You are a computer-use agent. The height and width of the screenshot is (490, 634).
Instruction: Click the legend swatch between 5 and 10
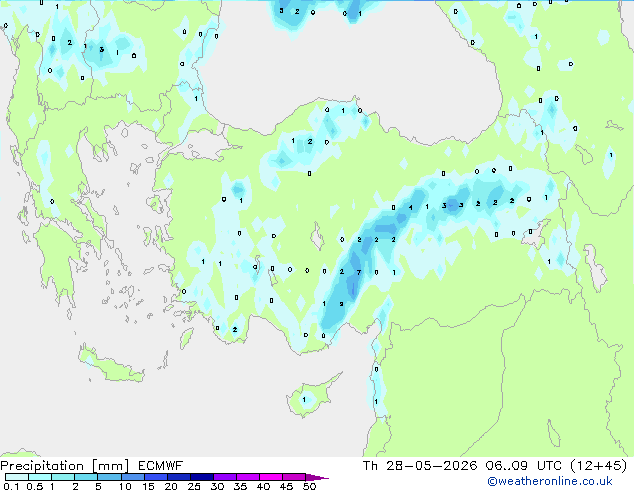(x=109, y=477)
